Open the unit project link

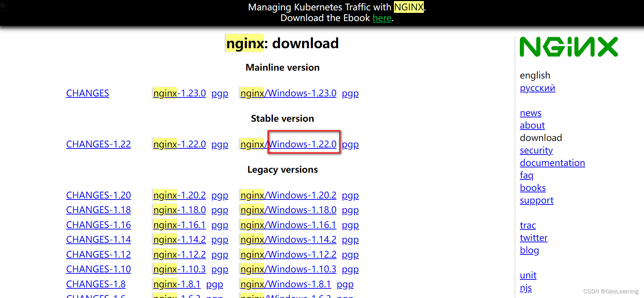(x=528, y=275)
